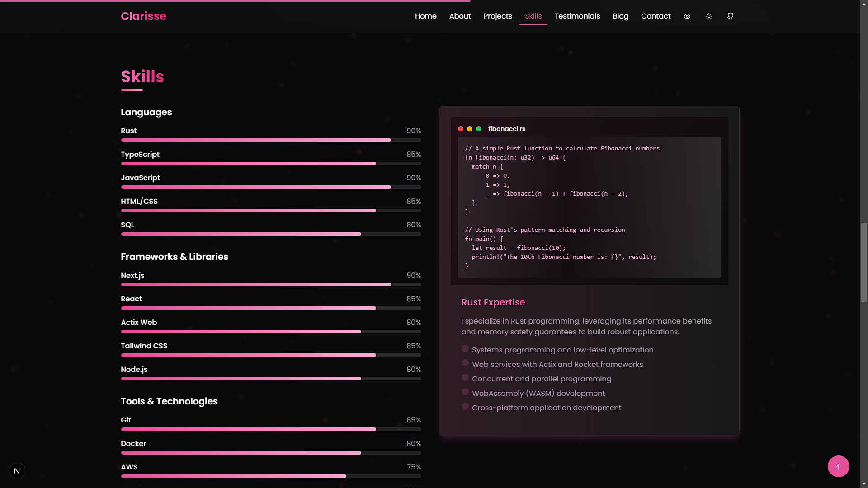
Task: Navigate to the Home menu item
Action: pos(425,16)
